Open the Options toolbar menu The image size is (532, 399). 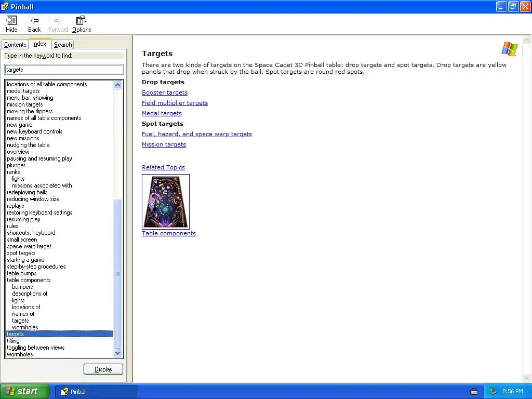click(x=82, y=24)
